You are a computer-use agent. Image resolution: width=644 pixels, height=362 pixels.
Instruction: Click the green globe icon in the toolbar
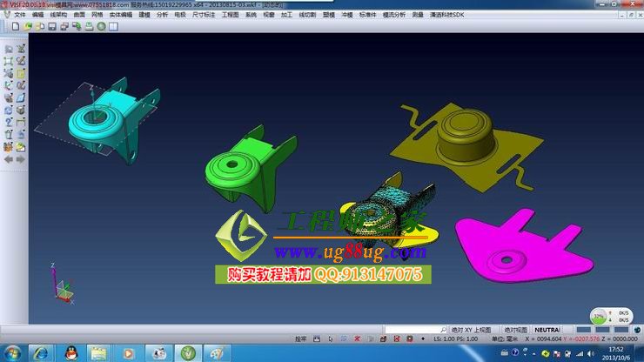point(102,26)
